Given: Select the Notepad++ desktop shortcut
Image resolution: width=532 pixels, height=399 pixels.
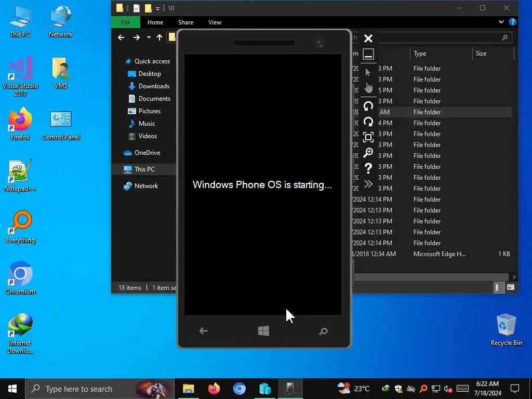Looking at the screenshot, I should pos(20,176).
